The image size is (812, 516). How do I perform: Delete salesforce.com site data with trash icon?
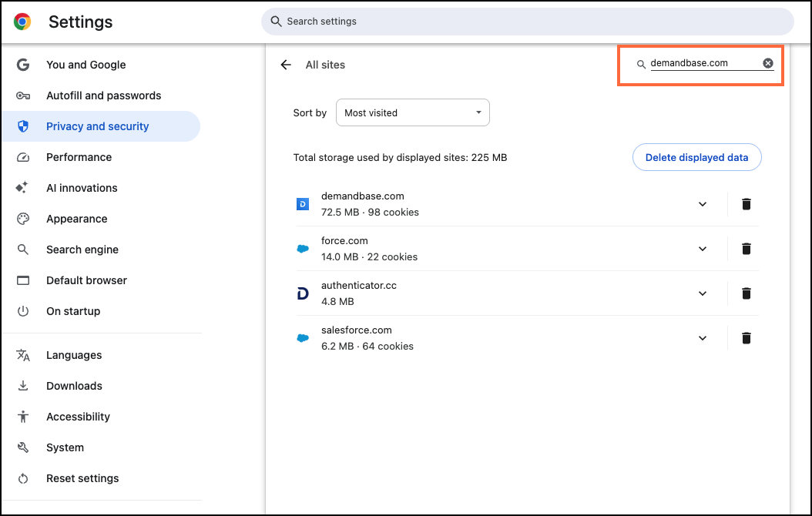coord(747,338)
